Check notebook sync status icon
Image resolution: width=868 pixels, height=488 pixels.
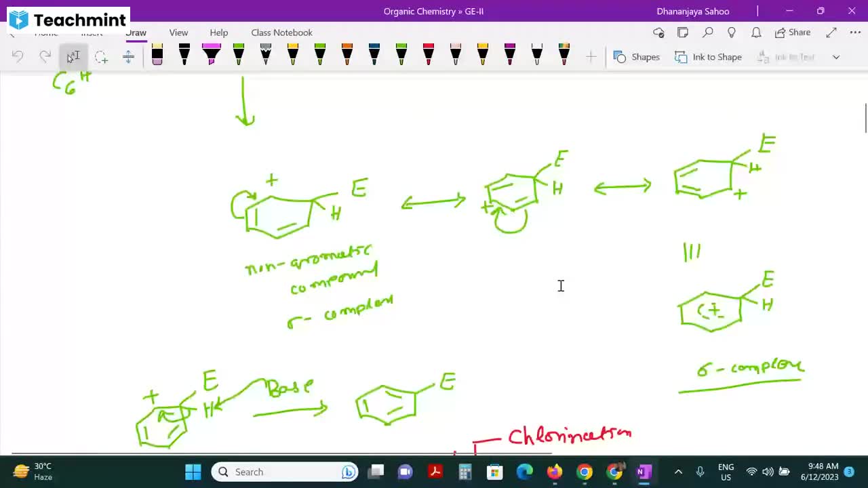(658, 33)
